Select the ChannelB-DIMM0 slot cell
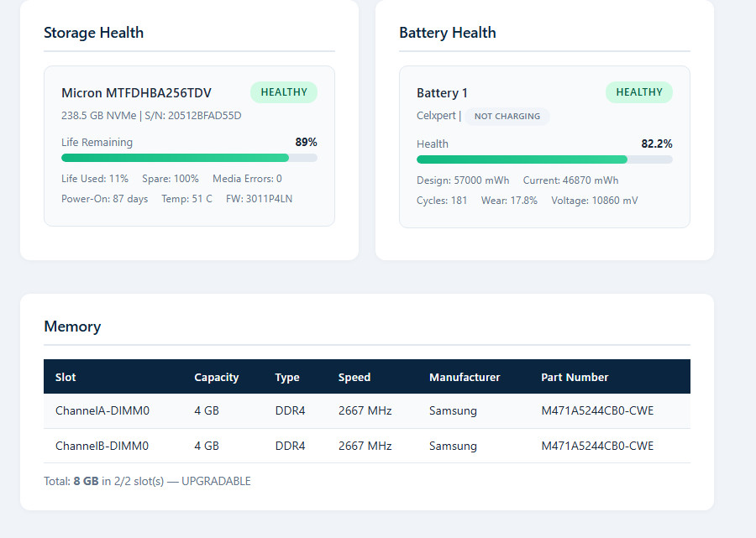This screenshot has height=538, width=756. tap(102, 446)
